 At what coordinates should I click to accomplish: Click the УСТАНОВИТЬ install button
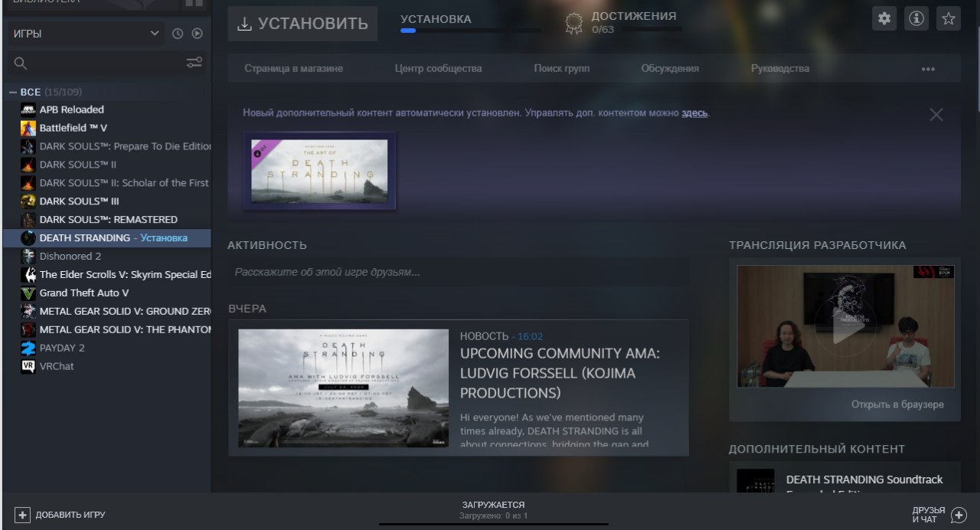coord(302,24)
